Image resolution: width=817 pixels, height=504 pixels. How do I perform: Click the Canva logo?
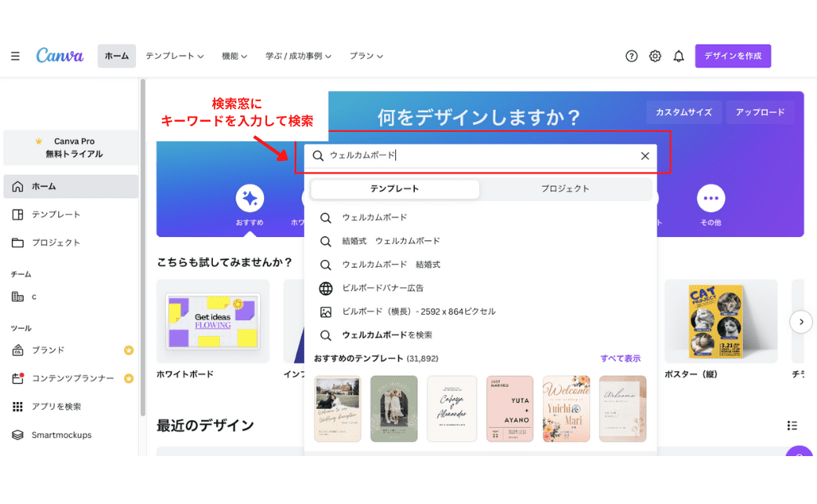(x=60, y=56)
